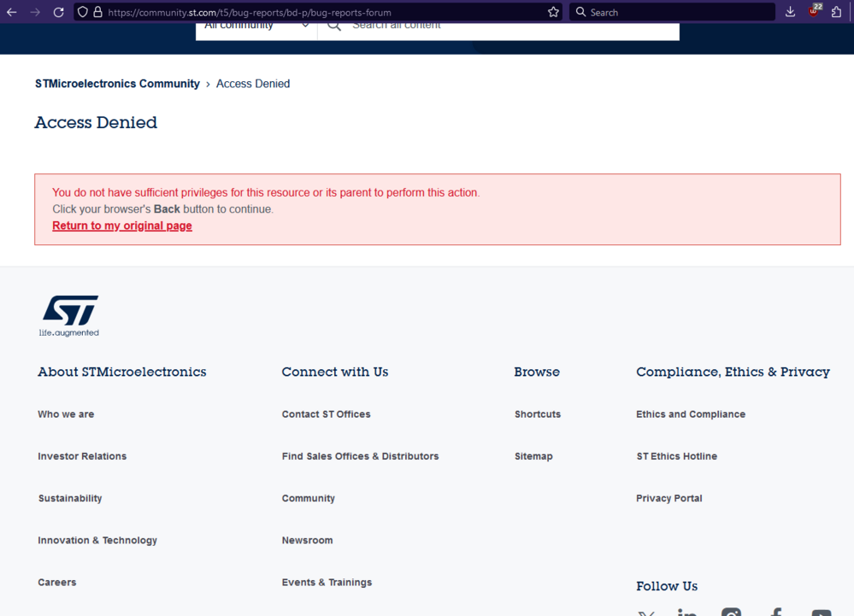Reload the page with the refresh icon
854x616 pixels.
click(x=59, y=12)
